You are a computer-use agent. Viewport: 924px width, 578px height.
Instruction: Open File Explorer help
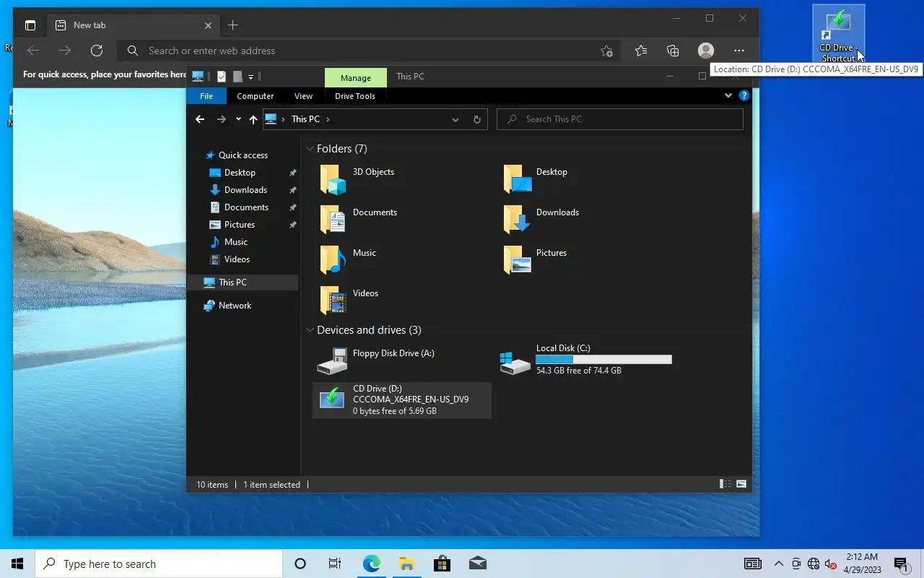744,95
